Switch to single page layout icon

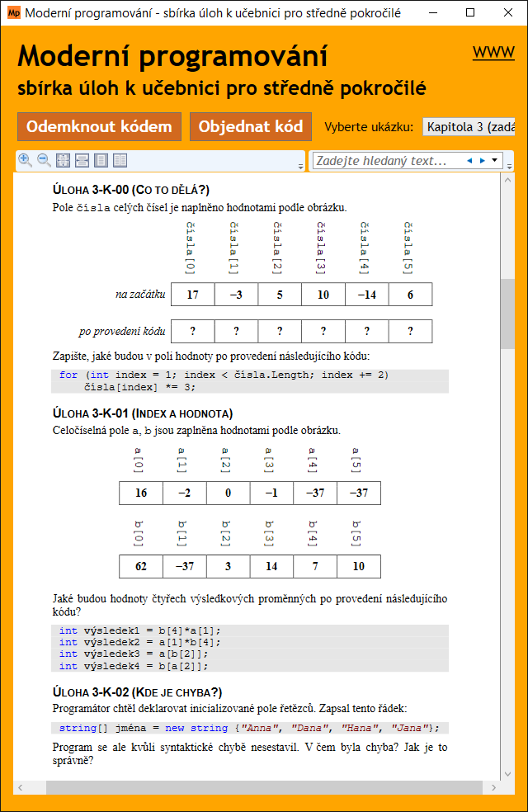(101, 160)
